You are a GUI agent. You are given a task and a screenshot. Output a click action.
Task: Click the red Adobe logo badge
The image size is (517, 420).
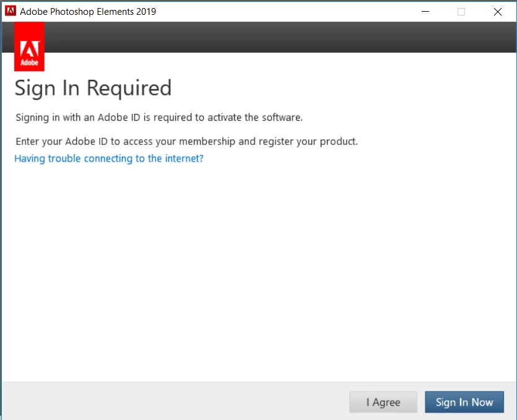[x=29, y=46]
